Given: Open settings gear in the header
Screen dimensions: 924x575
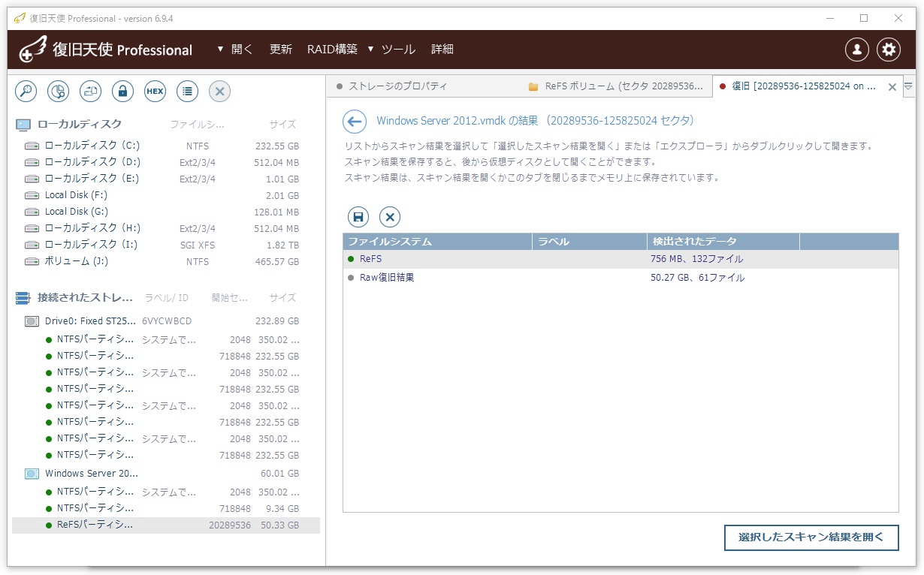Looking at the screenshot, I should (889, 50).
